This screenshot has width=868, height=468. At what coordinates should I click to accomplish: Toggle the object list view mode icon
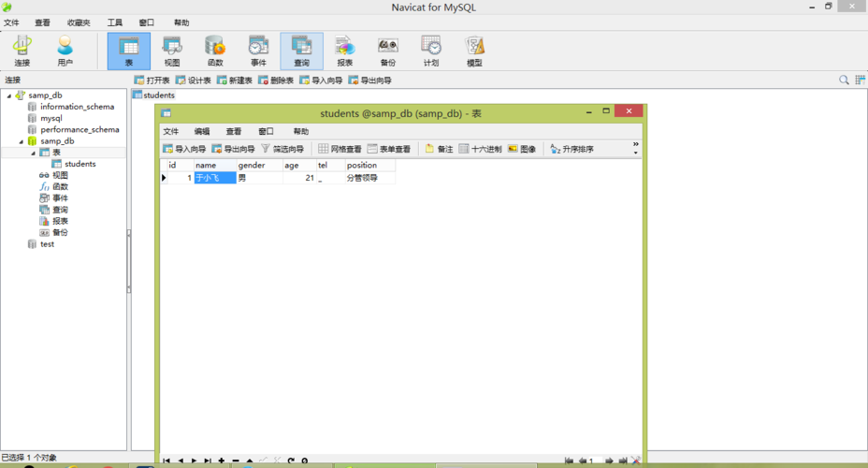[x=860, y=80]
